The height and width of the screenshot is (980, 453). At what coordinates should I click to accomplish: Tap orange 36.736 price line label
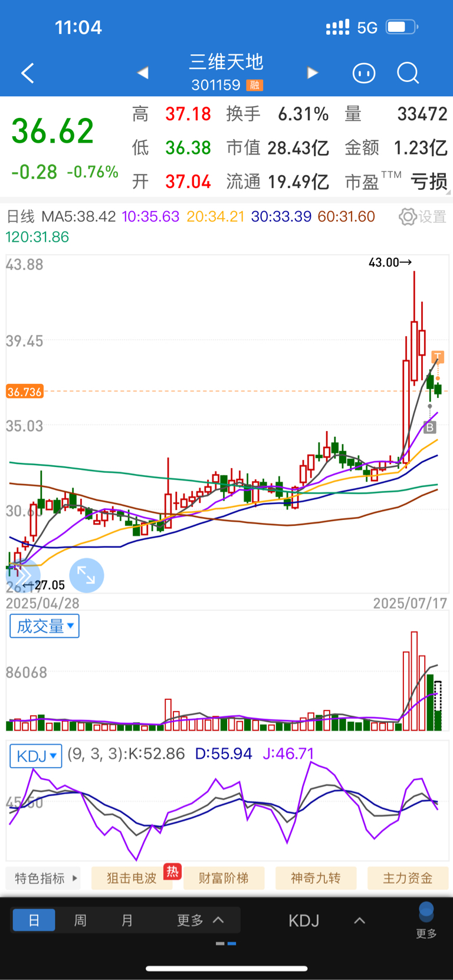(x=25, y=392)
